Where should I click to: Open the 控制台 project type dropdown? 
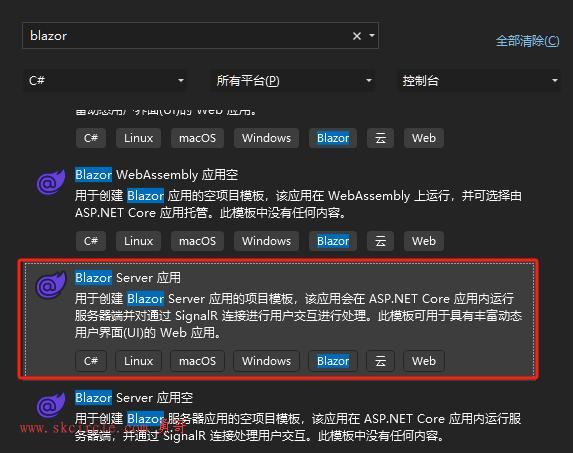tap(479, 80)
